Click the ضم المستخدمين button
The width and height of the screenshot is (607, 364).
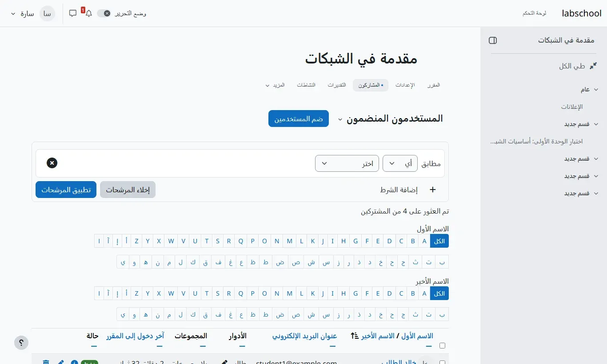299,119
